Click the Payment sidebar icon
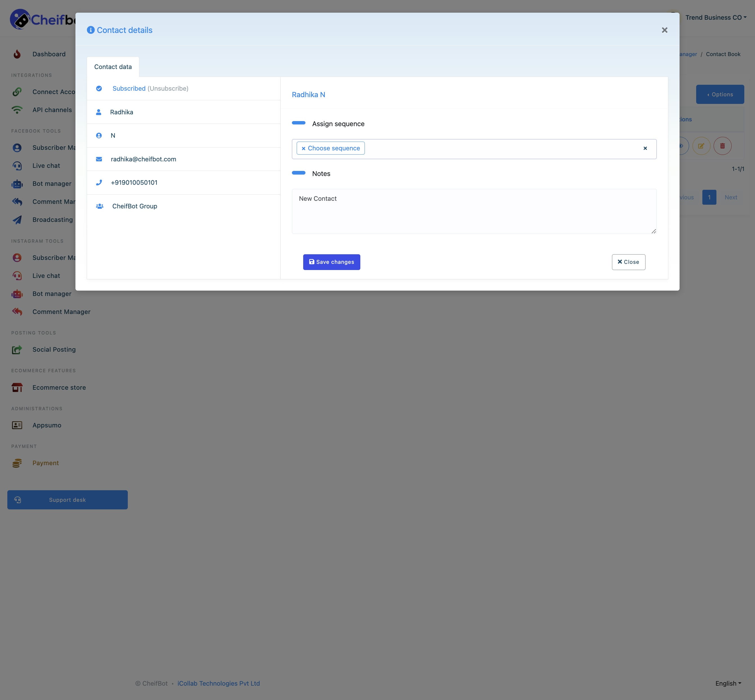Image resolution: width=755 pixels, height=700 pixels. 18,463
